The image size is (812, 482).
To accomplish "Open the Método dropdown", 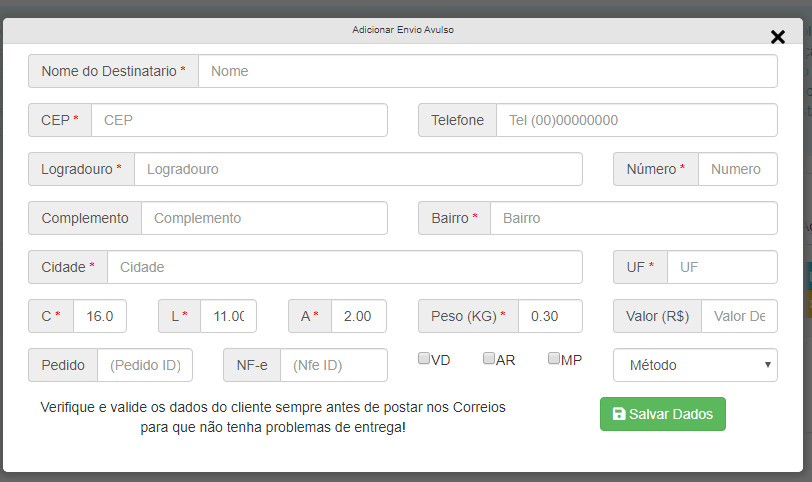I will (x=695, y=365).
